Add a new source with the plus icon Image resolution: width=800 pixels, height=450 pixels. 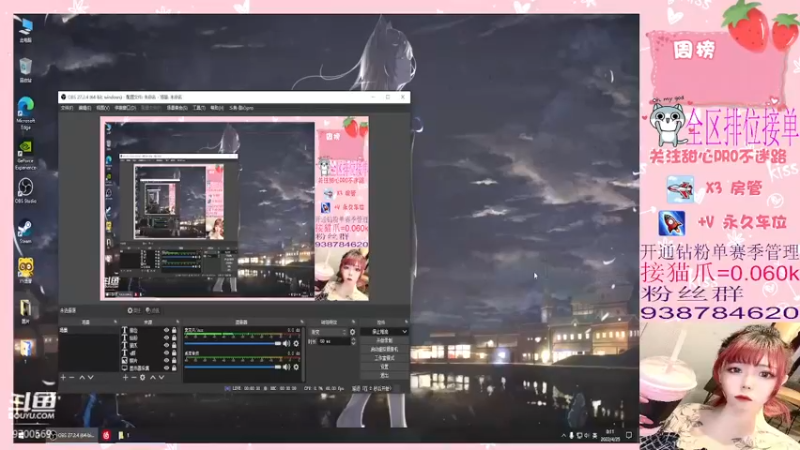(125, 378)
